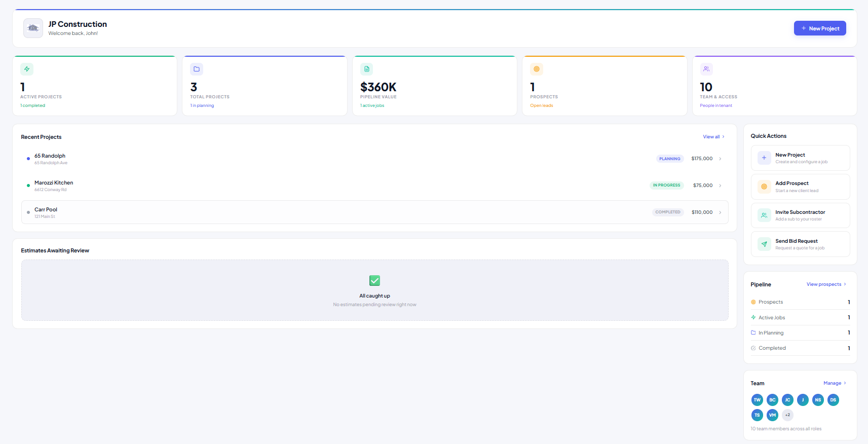Select the Send Bid Request quick action
The image size is (868, 444).
[800, 245]
